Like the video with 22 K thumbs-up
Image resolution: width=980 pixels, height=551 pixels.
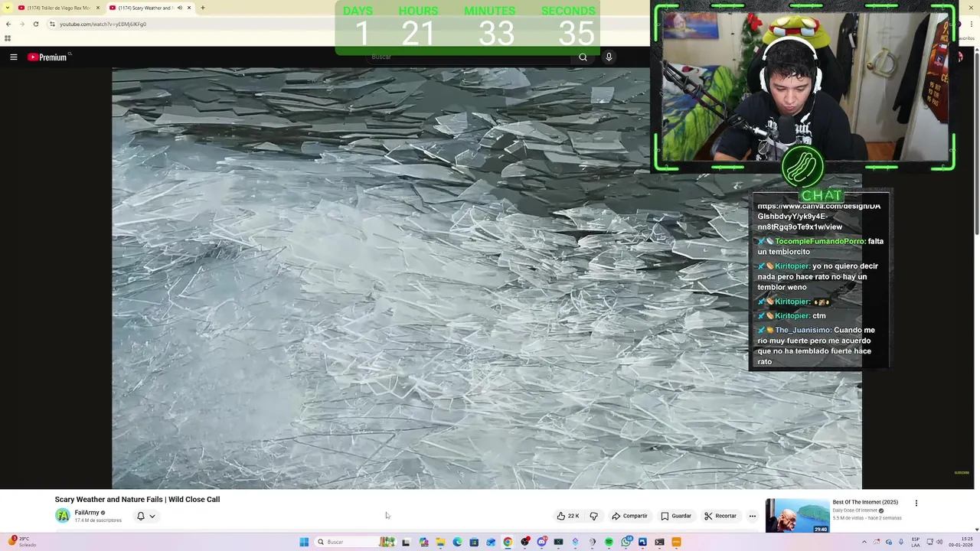(567, 516)
